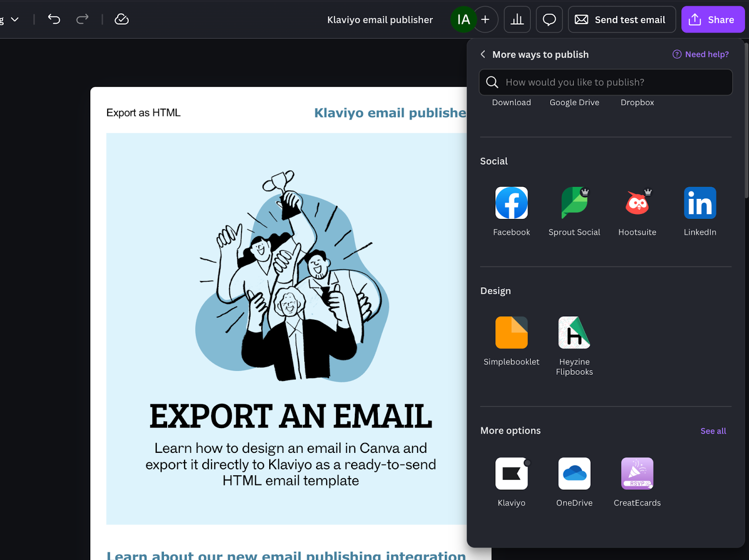The image size is (749, 560).
Task: Choose Hootsuite from Social apps
Action: (x=637, y=203)
